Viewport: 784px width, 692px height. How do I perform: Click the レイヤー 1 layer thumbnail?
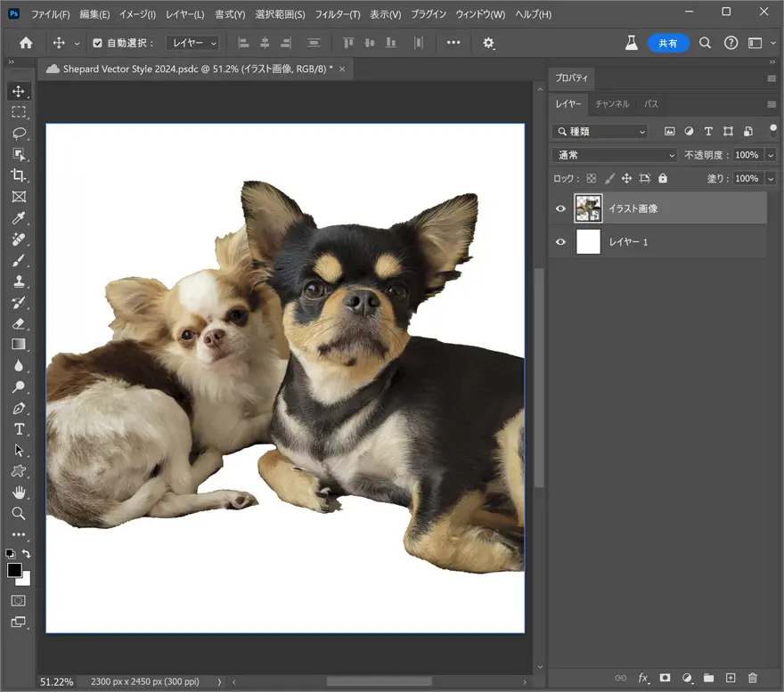(x=589, y=241)
